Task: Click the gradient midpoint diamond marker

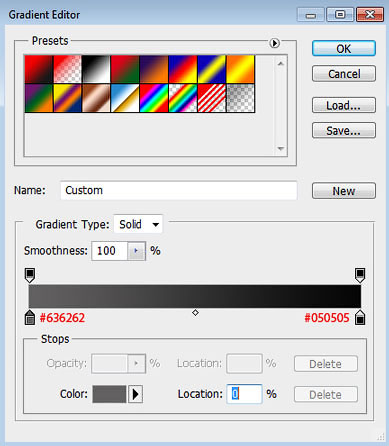Action: (x=195, y=313)
